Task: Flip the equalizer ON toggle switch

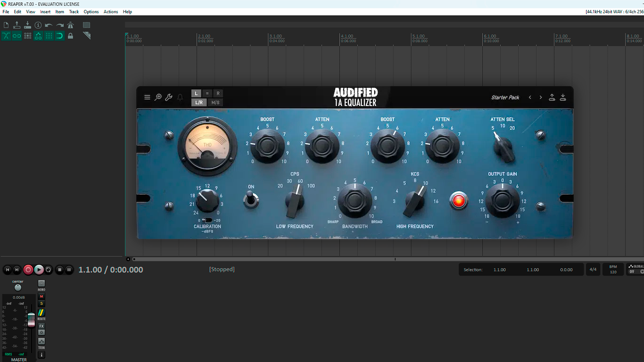Action: click(251, 200)
